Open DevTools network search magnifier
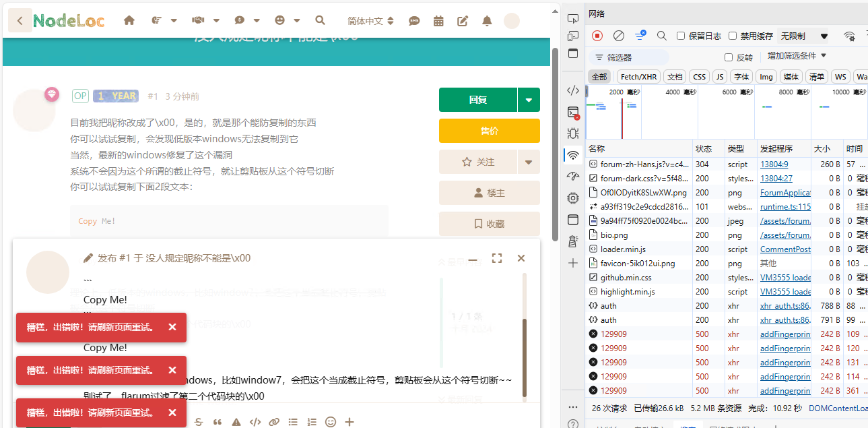The image size is (868, 428). point(662,36)
